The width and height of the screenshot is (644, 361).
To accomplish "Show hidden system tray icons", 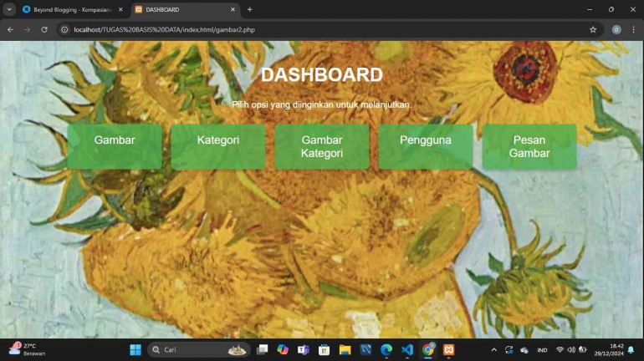I will pyautogui.click(x=493, y=350).
